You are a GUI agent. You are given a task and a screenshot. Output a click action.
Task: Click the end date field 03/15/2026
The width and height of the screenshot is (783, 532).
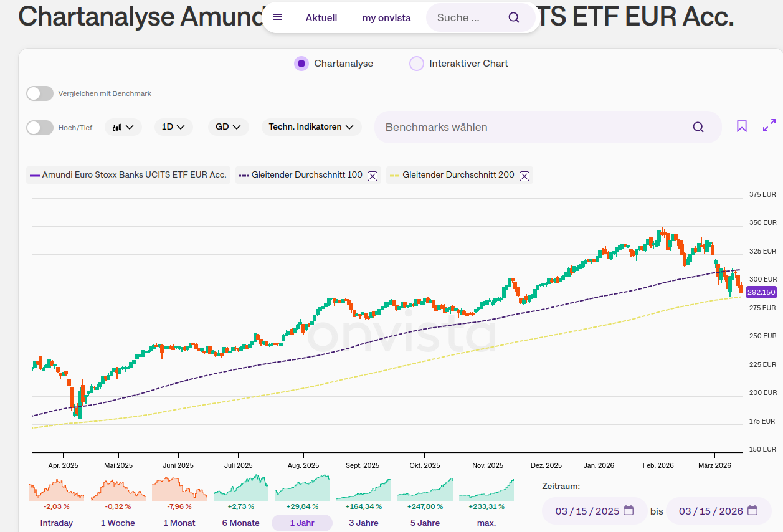(x=719, y=511)
